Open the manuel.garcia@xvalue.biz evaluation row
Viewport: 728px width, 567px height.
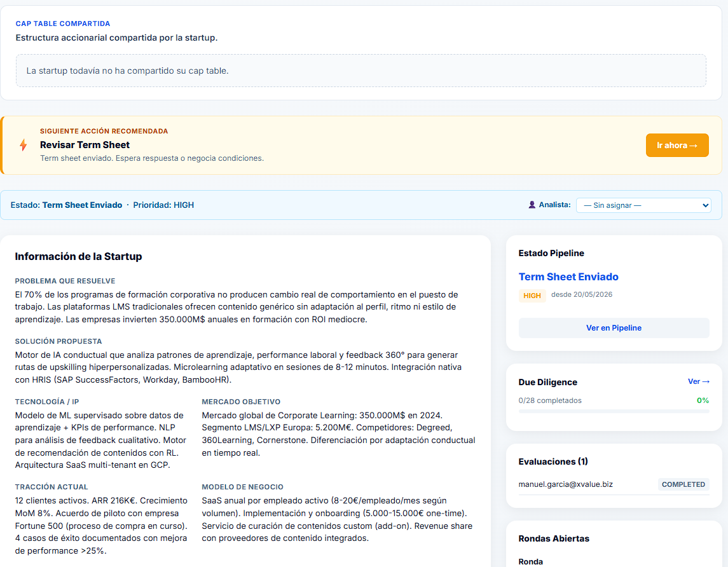pos(614,484)
